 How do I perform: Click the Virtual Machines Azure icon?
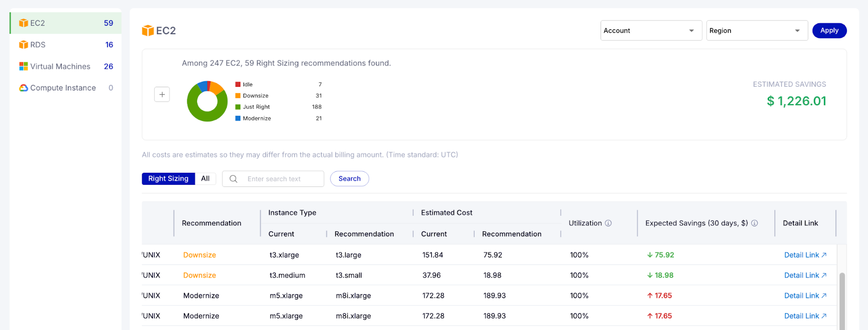coord(23,66)
